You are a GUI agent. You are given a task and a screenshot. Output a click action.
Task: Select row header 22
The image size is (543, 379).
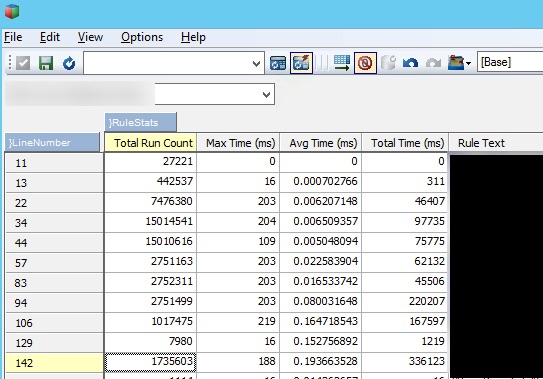click(54, 203)
